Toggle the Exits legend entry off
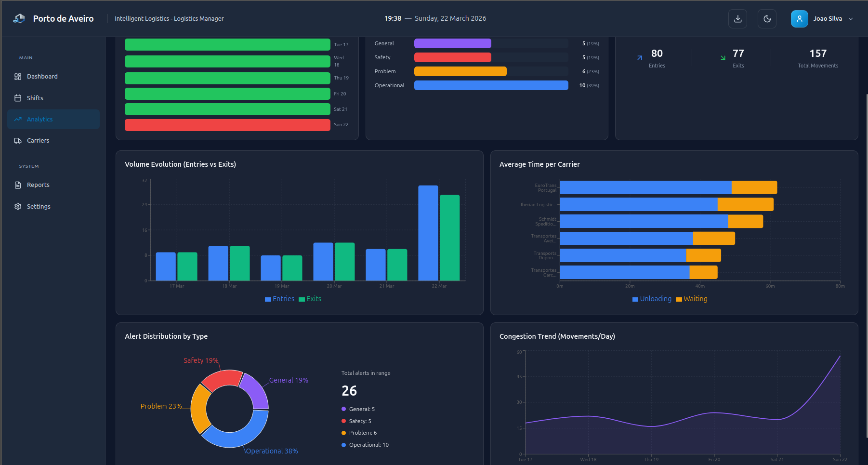The width and height of the screenshot is (868, 465). [x=310, y=299]
